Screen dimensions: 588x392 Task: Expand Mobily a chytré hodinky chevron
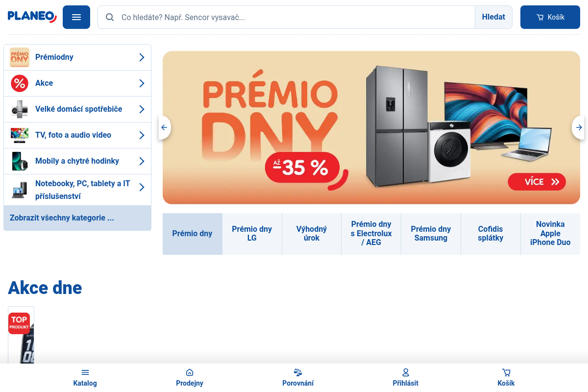pos(142,161)
